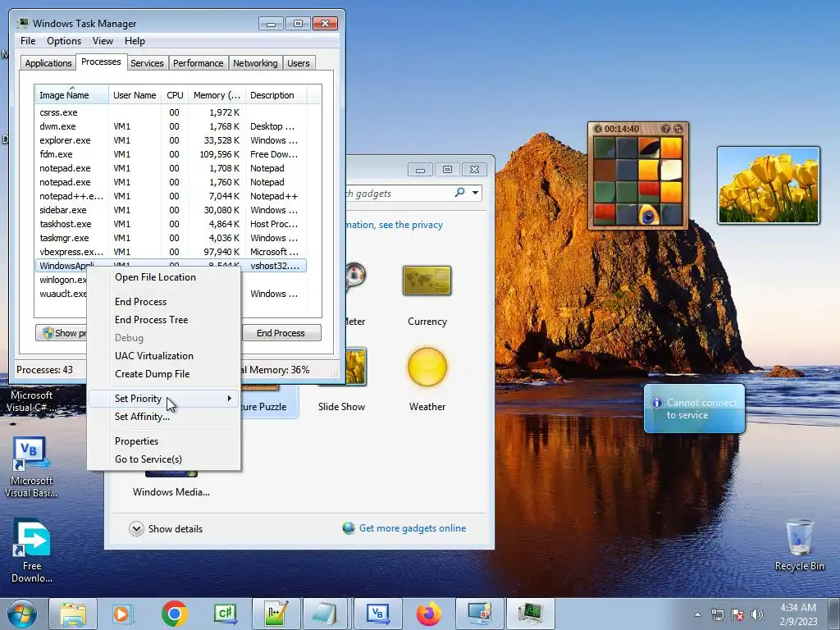The image size is (840, 630).
Task: Sort processes by Memory column
Action: click(217, 95)
